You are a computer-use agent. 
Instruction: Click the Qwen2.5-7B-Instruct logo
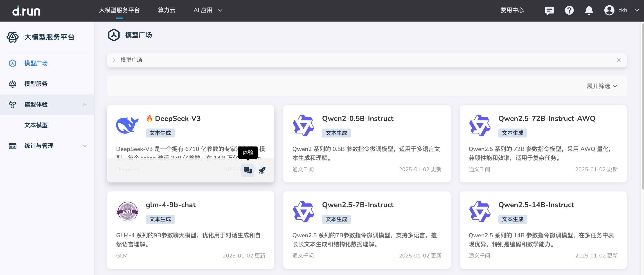303,212
